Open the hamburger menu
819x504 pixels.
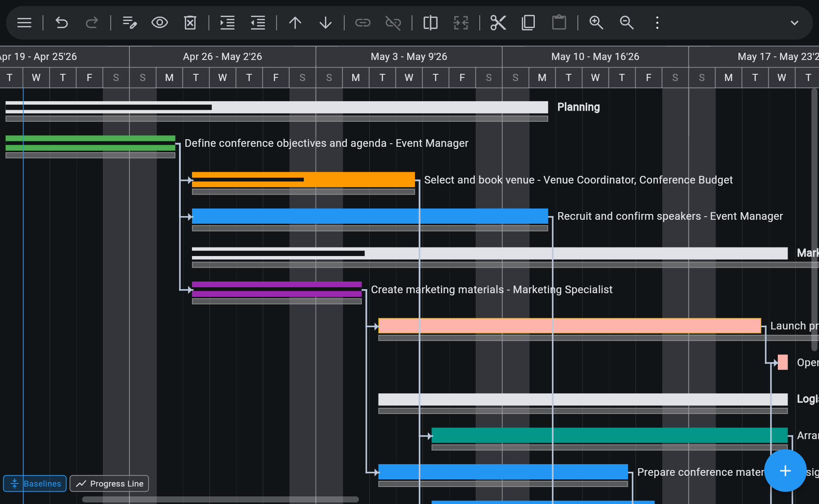(x=24, y=22)
